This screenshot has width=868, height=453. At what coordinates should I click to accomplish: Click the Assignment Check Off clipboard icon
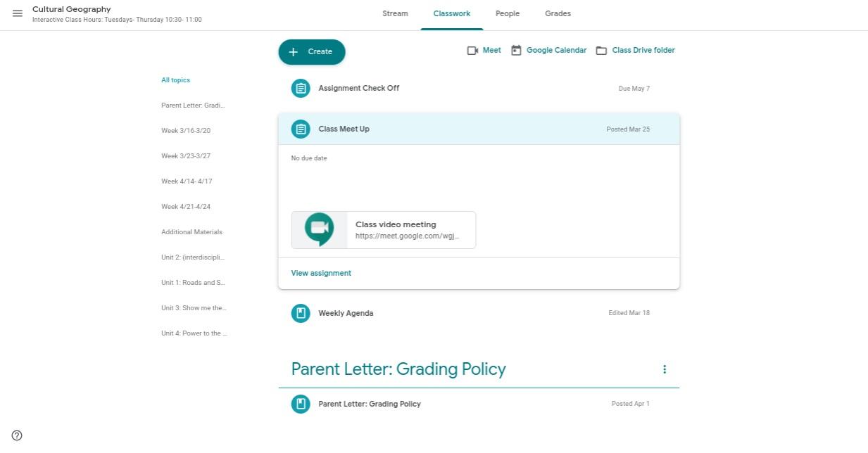coord(301,89)
